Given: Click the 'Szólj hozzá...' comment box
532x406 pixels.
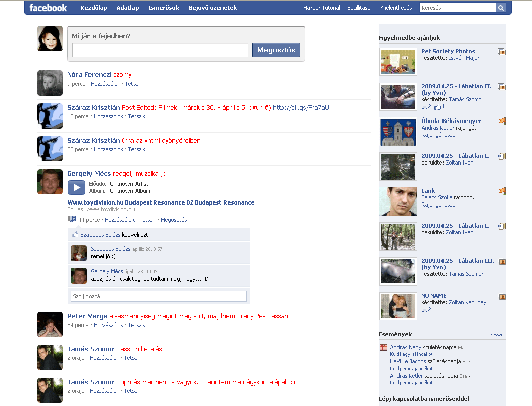Looking at the screenshot, I should (x=159, y=296).
